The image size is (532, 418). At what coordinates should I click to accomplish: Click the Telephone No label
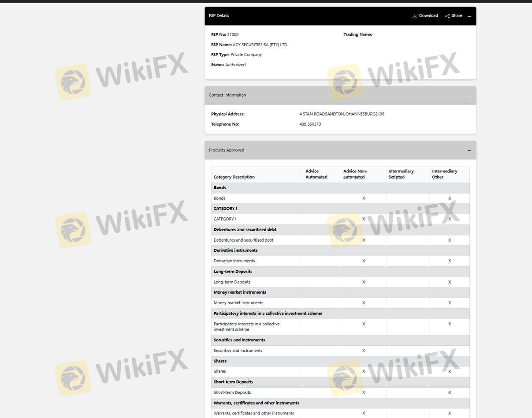click(225, 124)
